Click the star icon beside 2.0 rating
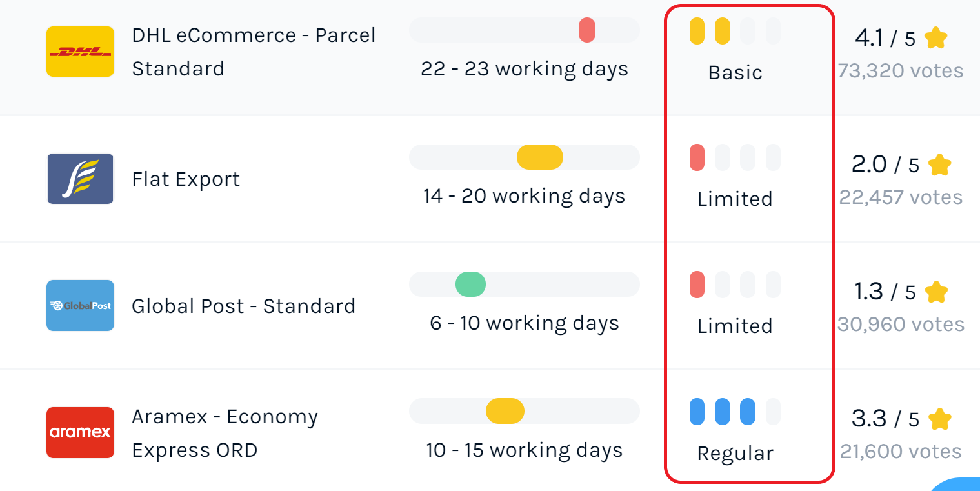 click(x=940, y=165)
